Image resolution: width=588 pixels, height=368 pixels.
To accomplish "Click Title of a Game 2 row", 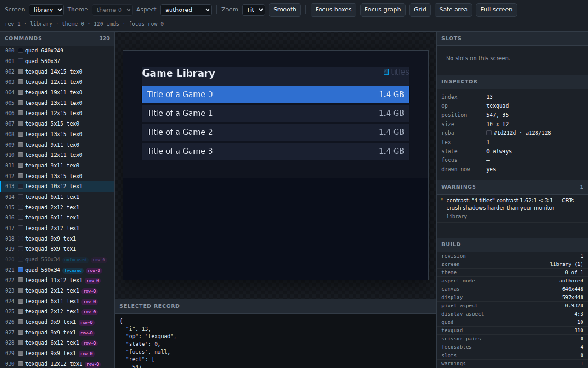I will point(276,132).
